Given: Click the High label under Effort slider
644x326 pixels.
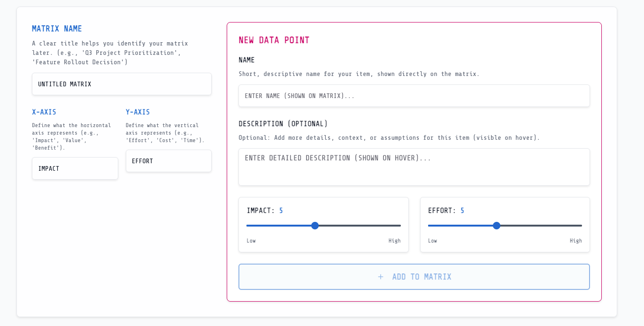Looking at the screenshot, I should point(576,241).
